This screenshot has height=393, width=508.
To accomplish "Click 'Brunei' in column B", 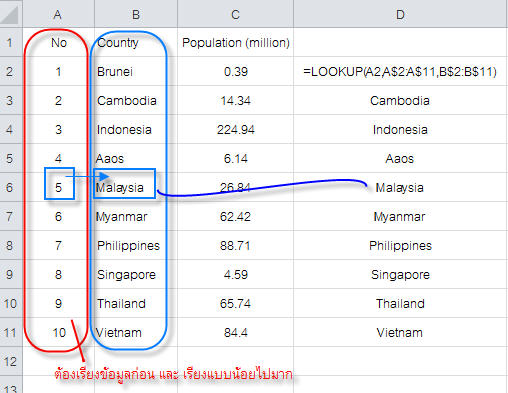I will coord(136,71).
